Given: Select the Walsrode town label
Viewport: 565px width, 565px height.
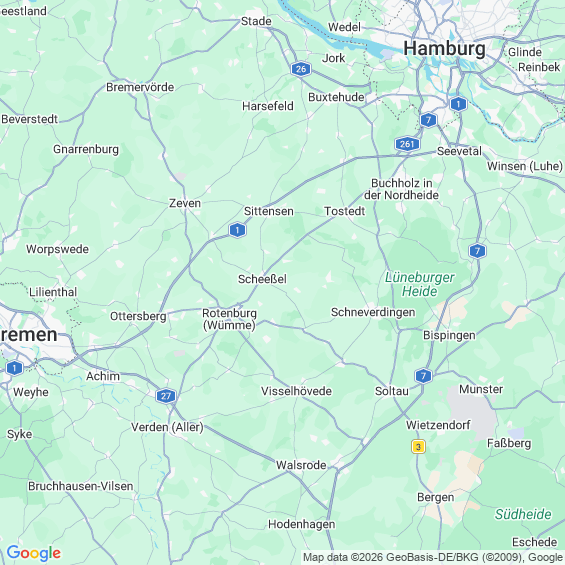Looking at the screenshot, I should click(x=301, y=465).
